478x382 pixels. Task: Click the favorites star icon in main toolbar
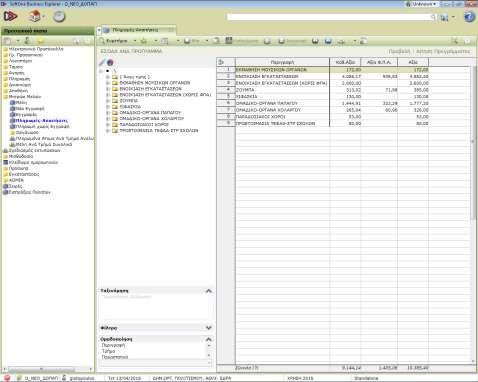tap(144, 41)
